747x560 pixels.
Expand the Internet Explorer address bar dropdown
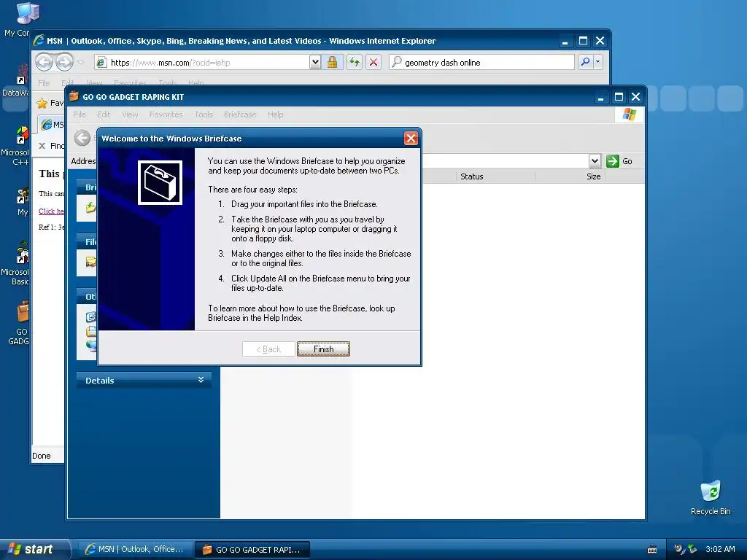(x=315, y=63)
